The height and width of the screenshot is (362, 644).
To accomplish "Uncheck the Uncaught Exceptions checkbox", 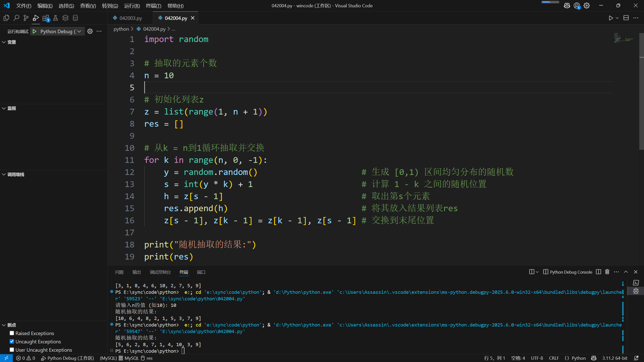I will click(x=12, y=341).
